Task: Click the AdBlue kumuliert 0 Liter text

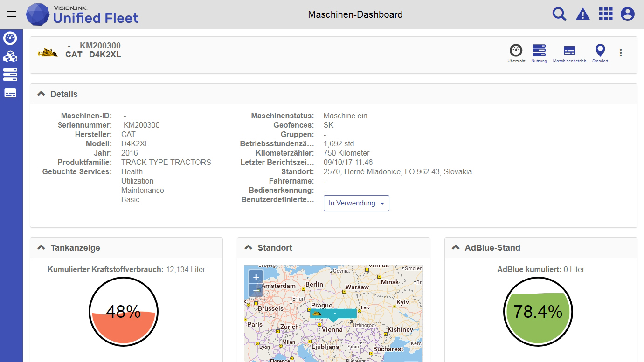Action: pyautogui.click(x=541, y=269)
